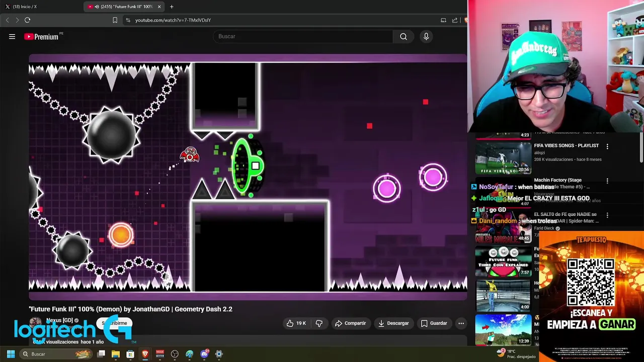
Task: Bookmark this page using the bookmark icon
Action: (x=115, y=20)
